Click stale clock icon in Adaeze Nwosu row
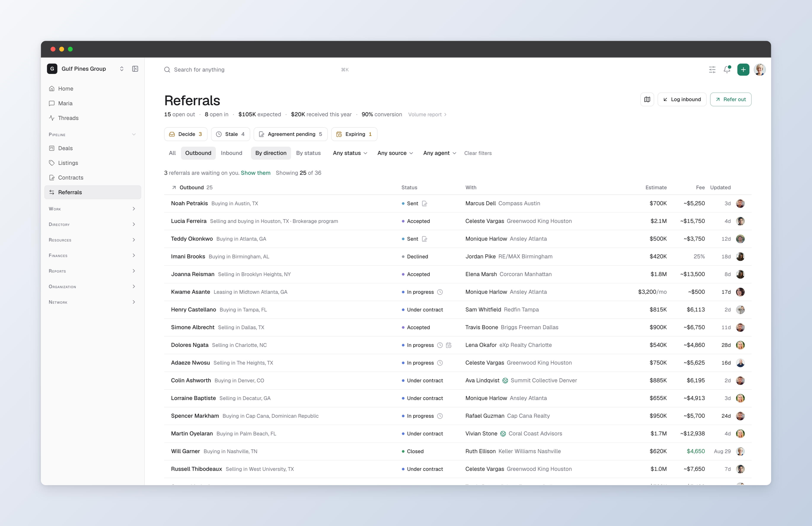The width and height of the screenshot is (812, 526). [440, 363]
